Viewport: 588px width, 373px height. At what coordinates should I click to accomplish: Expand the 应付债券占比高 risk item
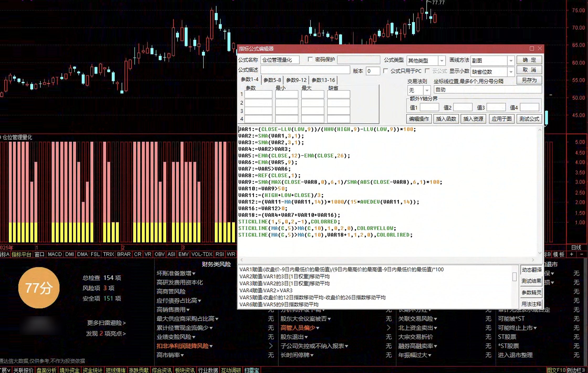click(x=199, y=301)
